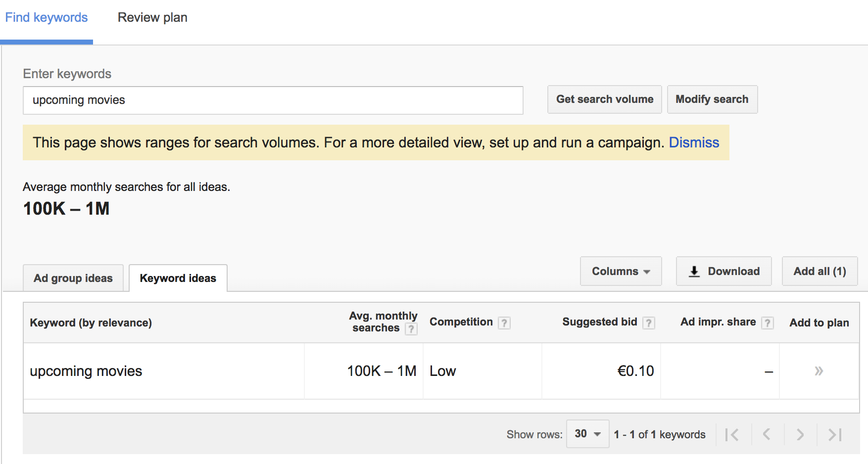Click the Competition help question mark

(x=504, y=323)
